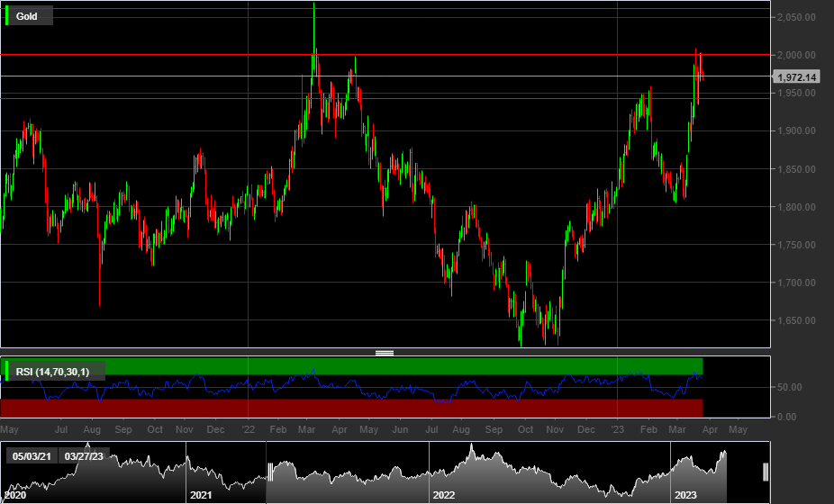The height and width of the screenshot is (504, 834).
Task: Click the left range handle in navigator
Action: click(269, 472)
